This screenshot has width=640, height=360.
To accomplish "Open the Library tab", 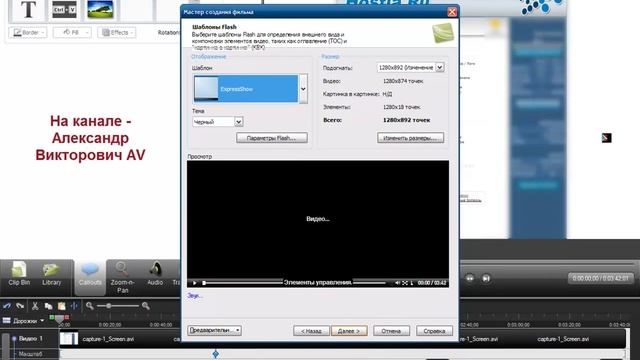I will click(51, 274).
